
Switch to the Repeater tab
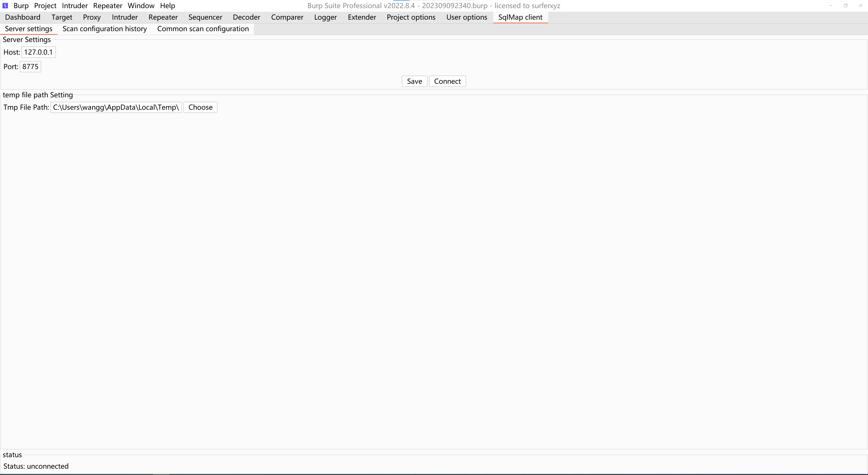pos(163,17)
